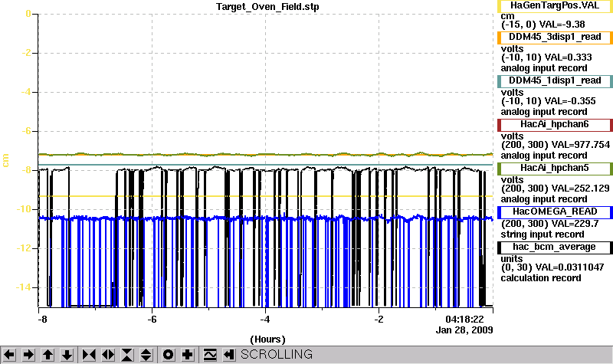Select the DDM45_3disp1_read curve legend button

555,37
